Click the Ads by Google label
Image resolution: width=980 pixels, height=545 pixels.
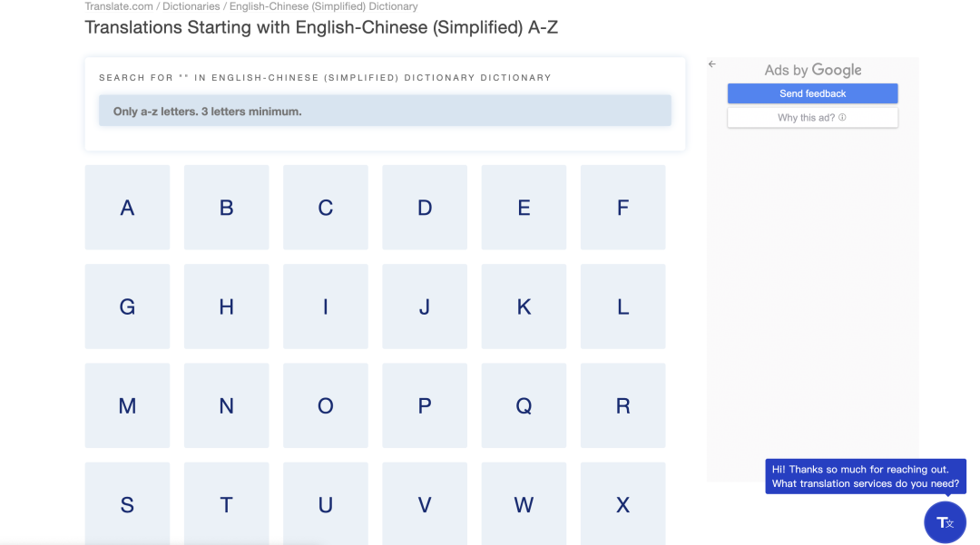tap(813, 70)
